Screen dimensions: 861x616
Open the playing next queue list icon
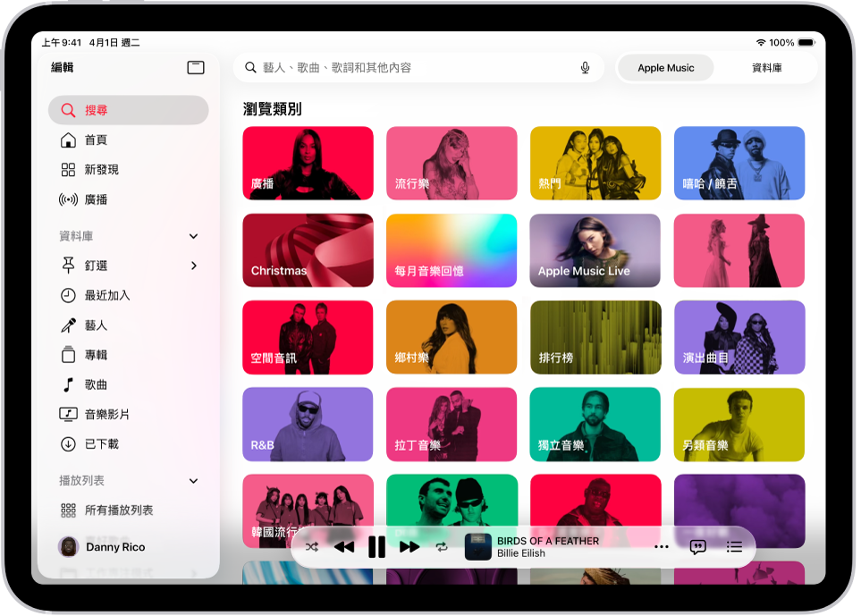click(734, 547)
